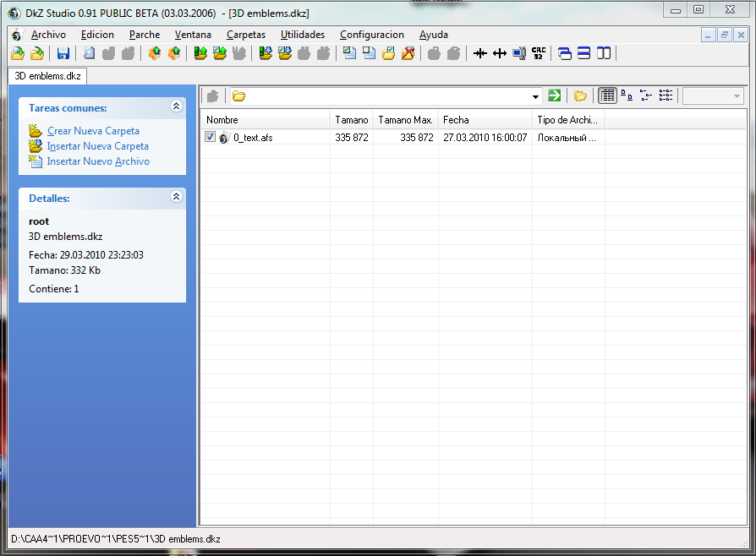The width and height of the screenshot is (756, 556).
Task: Sort by the Tamano column header
Action: 352,119
